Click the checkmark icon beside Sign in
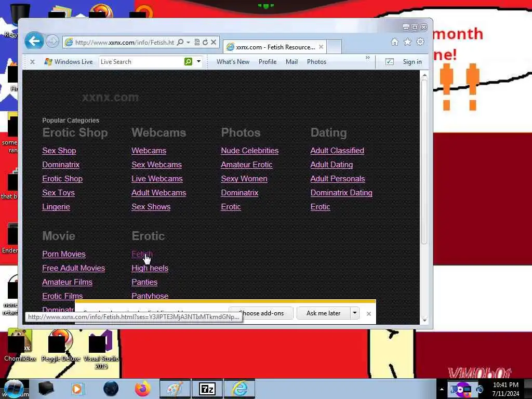 (x=390, y=62)
